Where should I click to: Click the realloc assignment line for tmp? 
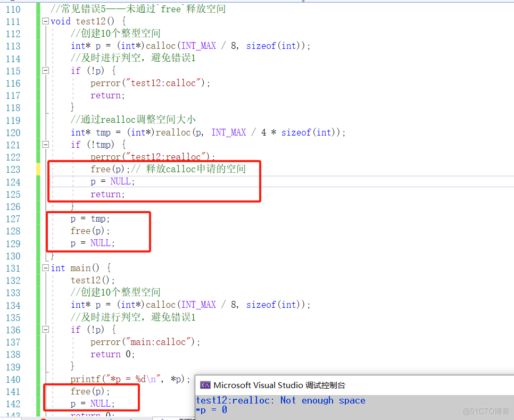(208, 132)
